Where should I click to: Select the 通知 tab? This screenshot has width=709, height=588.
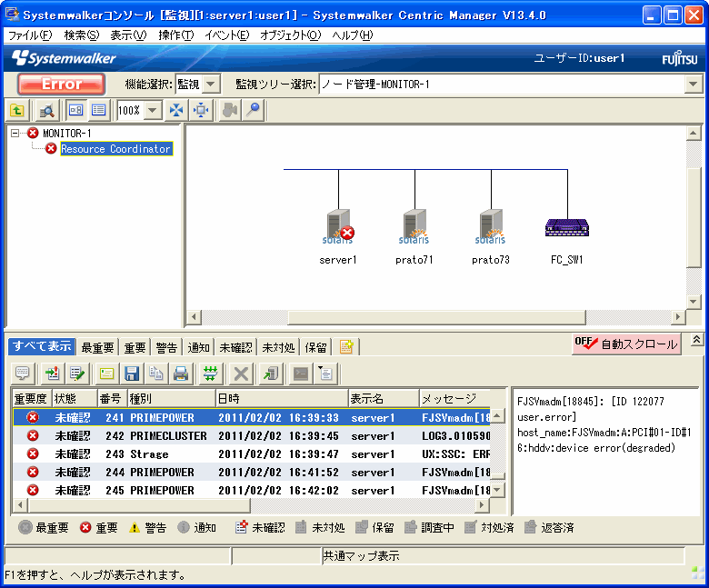(x=198, y=347)
